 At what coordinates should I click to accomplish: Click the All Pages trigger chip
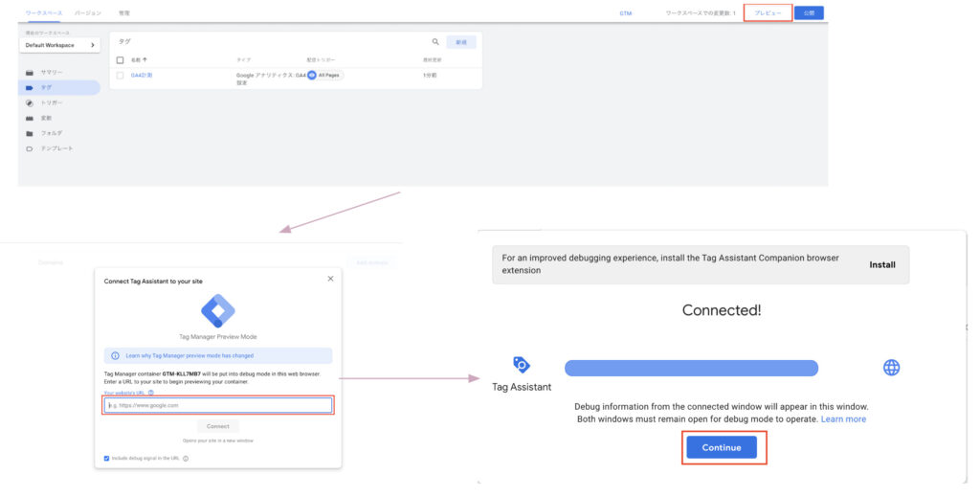325,75
